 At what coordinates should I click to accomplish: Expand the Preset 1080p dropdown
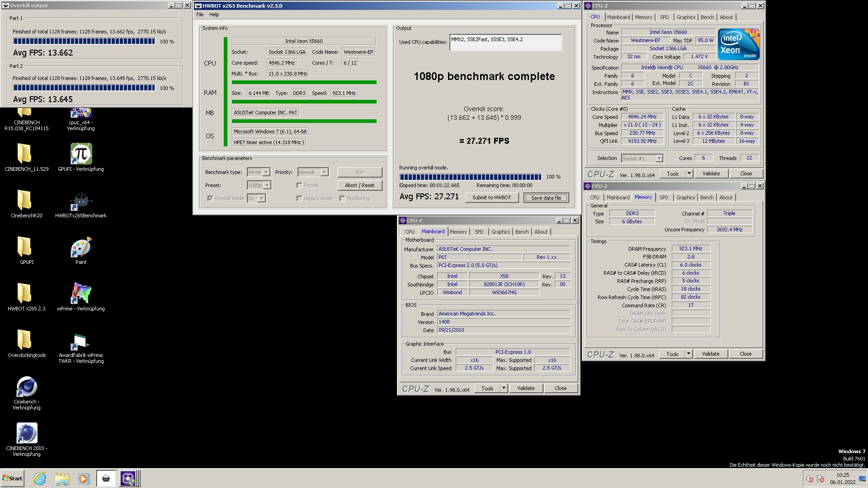[x=267, y=185]
